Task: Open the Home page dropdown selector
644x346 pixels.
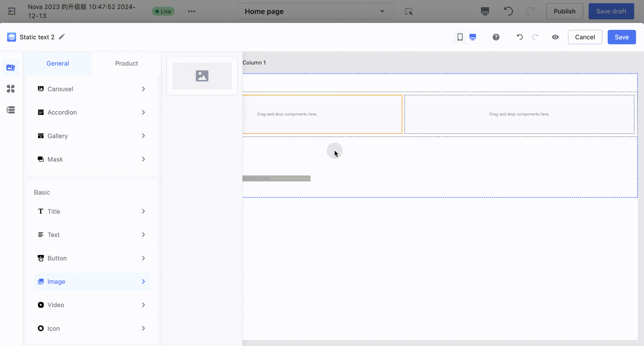Action: pos(314,11)
